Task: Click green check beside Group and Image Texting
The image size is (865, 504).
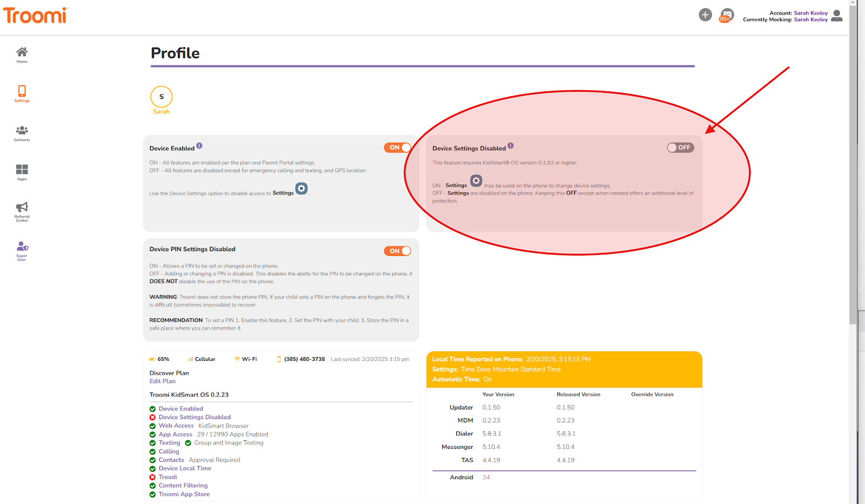Action: point(188,443)
